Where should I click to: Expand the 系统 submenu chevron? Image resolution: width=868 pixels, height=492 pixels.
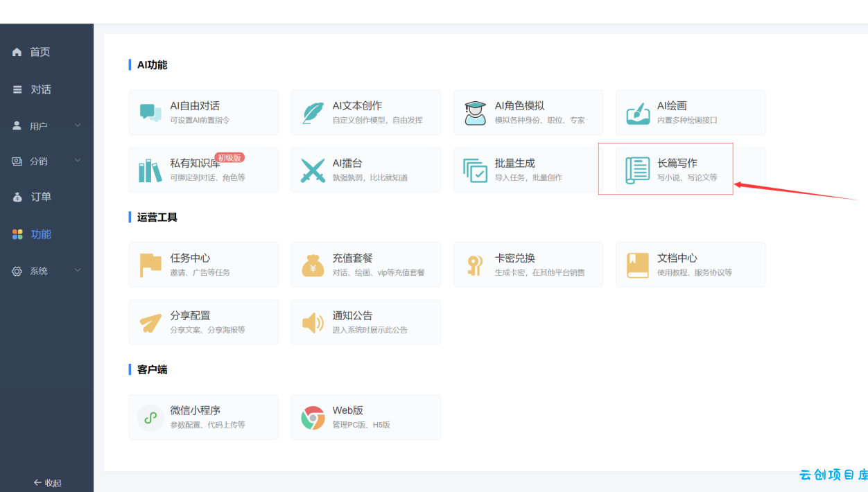coord(78,270)
